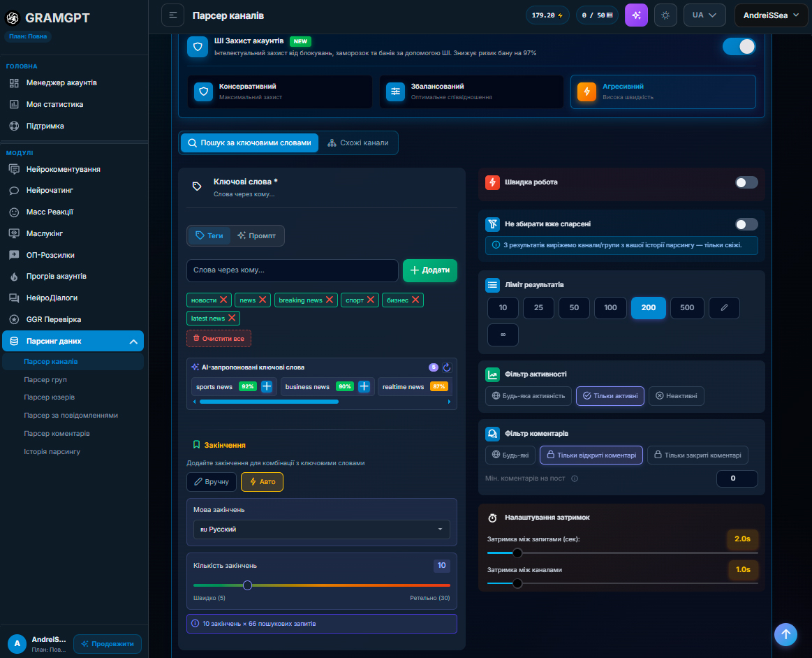Select "Вручну" endings mode
The height and width of the screenshot is (658, 812).
coord(212,482)
